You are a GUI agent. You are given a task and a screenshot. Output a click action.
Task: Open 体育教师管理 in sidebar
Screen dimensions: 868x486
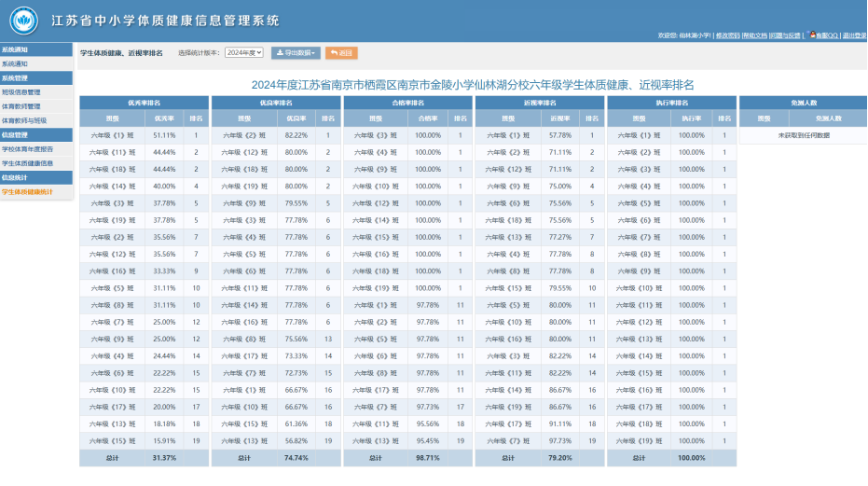click(x=36, y=106)
